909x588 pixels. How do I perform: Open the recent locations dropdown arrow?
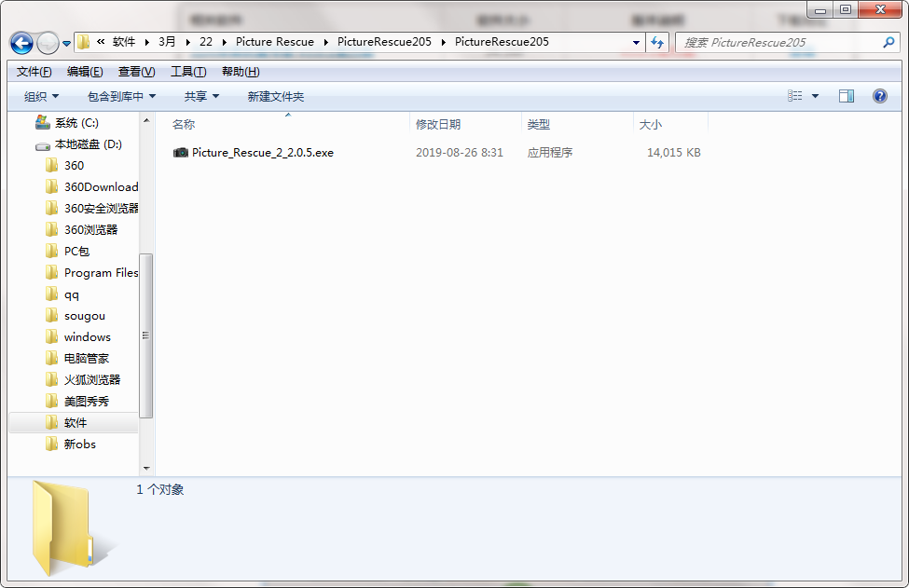click(x=67, y=44)
